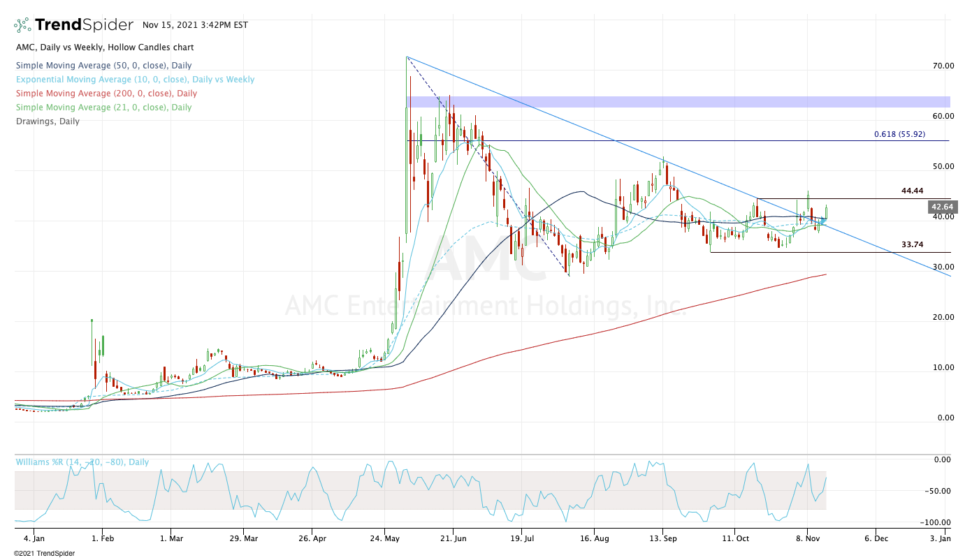972x560 pixels.
Task: Click the 70.00 price axis label
Action: click(x=943, y=66)
